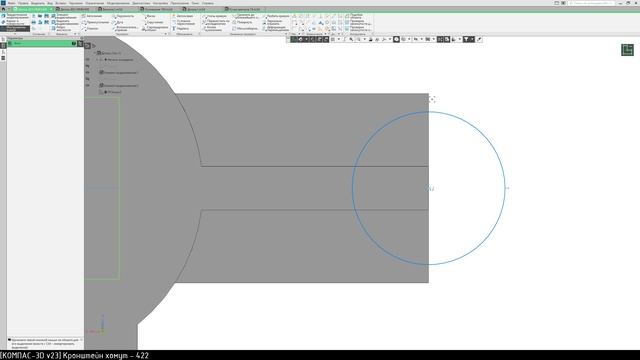This screenshot has width=640, height=360.
Task: Open the Файл menu
Action: point(11,3)
